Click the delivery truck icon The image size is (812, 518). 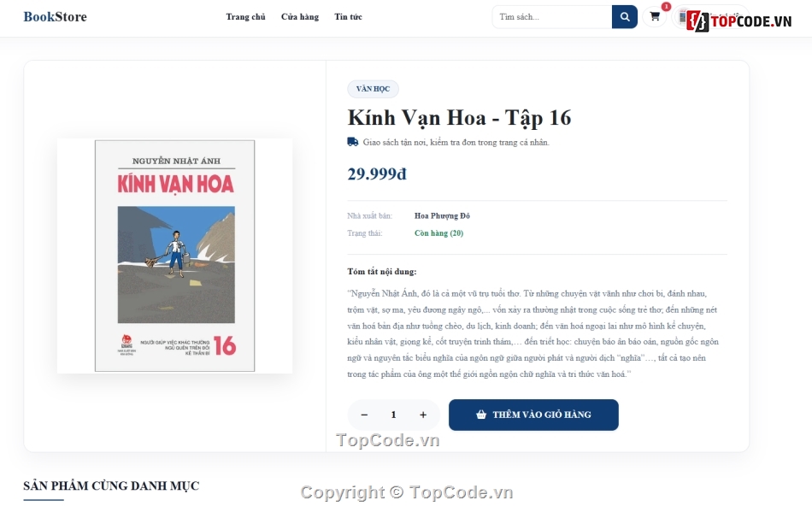[x=353, y=142]
